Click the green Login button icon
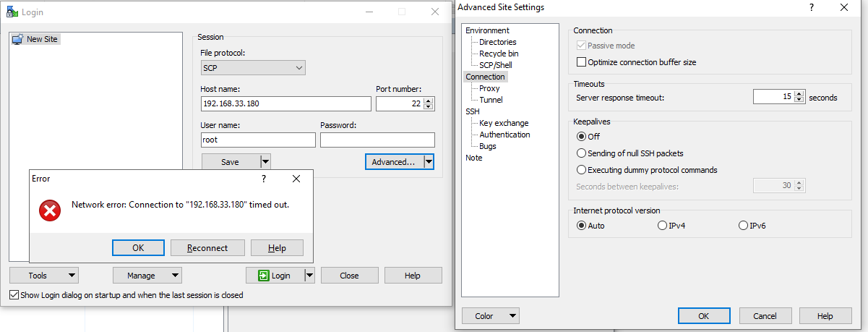Screen dimensions: 868x332 [264, 276]
